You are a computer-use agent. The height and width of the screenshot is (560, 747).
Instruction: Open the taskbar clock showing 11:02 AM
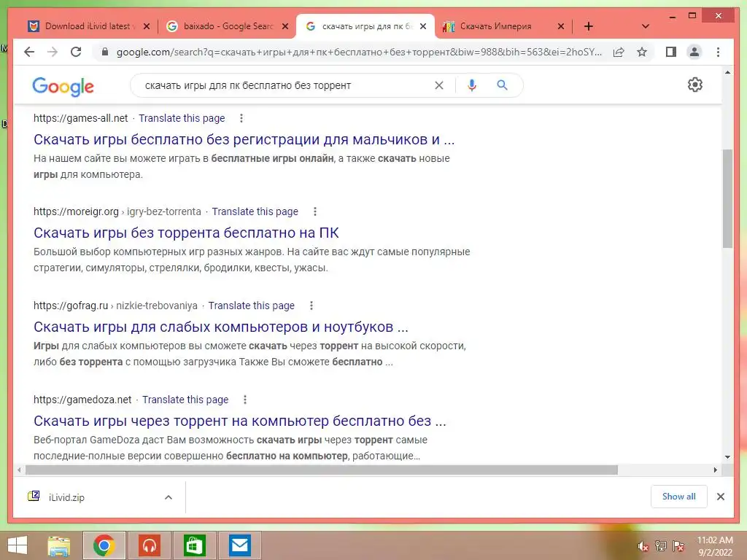pos(715,546)
